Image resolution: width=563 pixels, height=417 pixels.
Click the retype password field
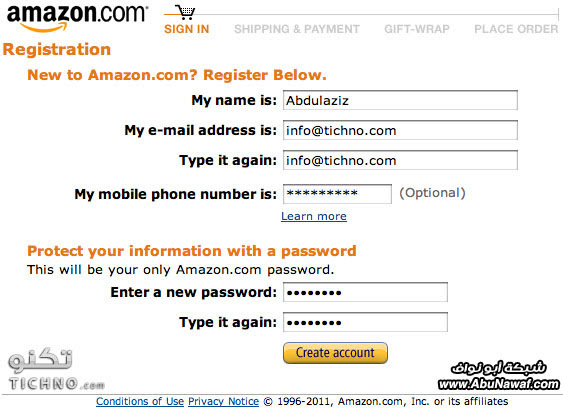pos(365,322)
